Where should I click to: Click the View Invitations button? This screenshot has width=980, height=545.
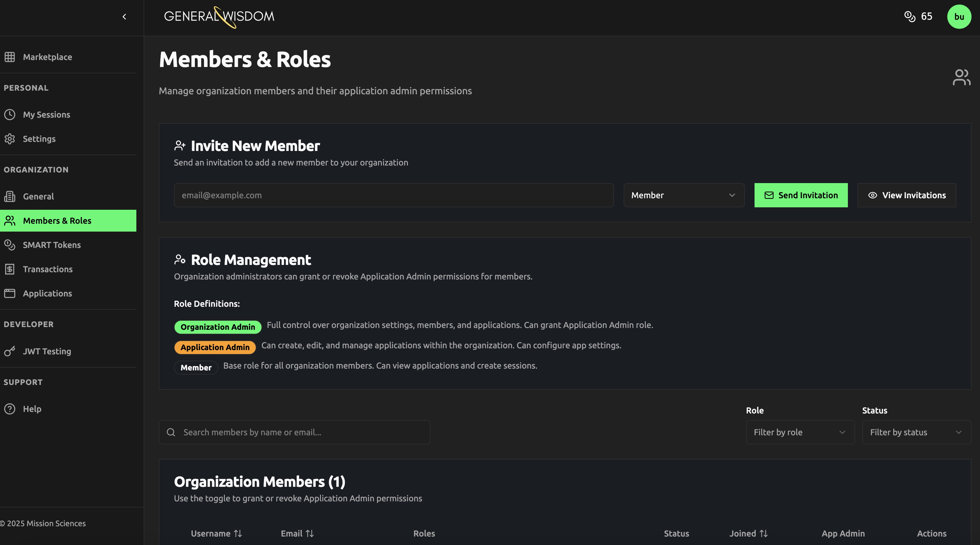pos(907,195)
